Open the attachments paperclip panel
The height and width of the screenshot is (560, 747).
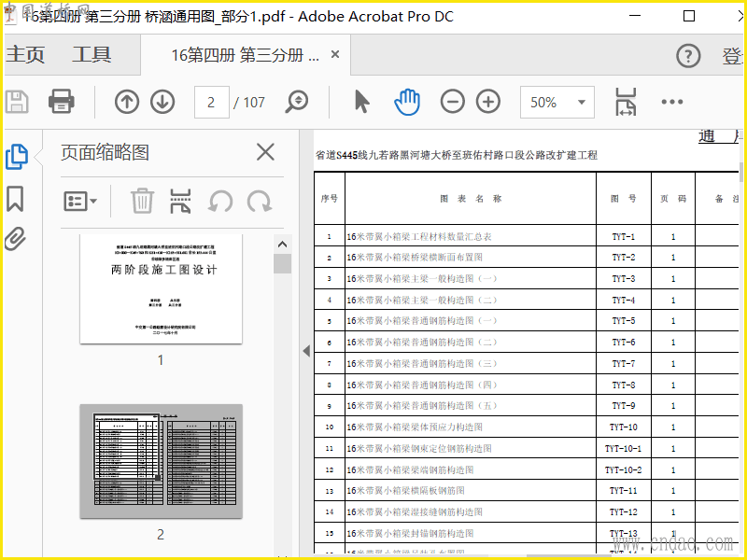click(15, 239)
